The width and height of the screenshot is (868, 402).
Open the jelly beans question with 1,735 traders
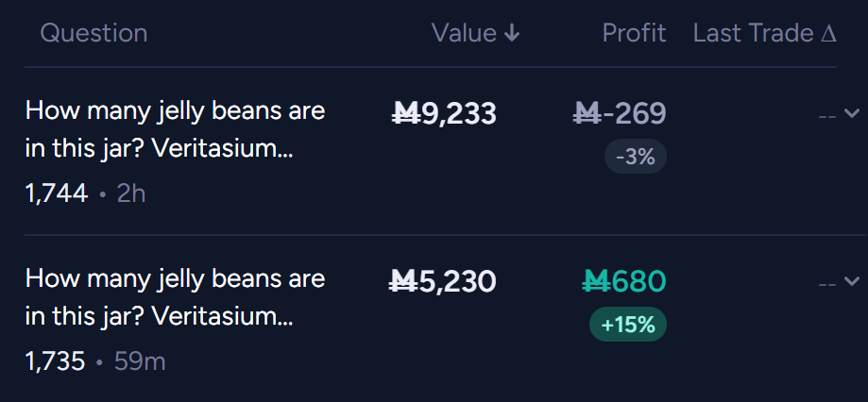coord(175,298)
